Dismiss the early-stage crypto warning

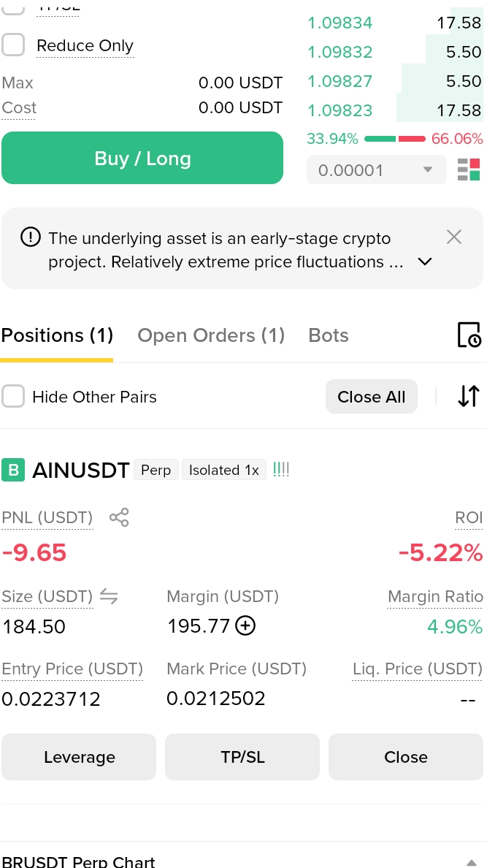pos(454,237)
